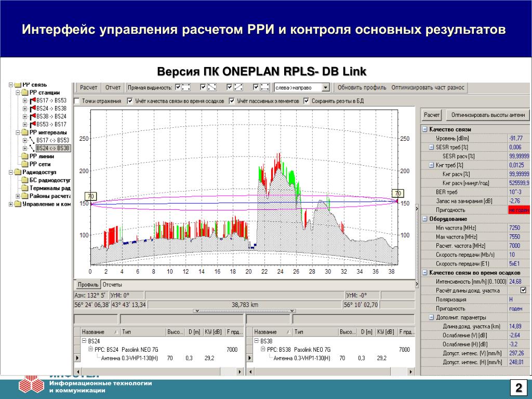Click the Название column header in the BS24 table

[100, 332]
